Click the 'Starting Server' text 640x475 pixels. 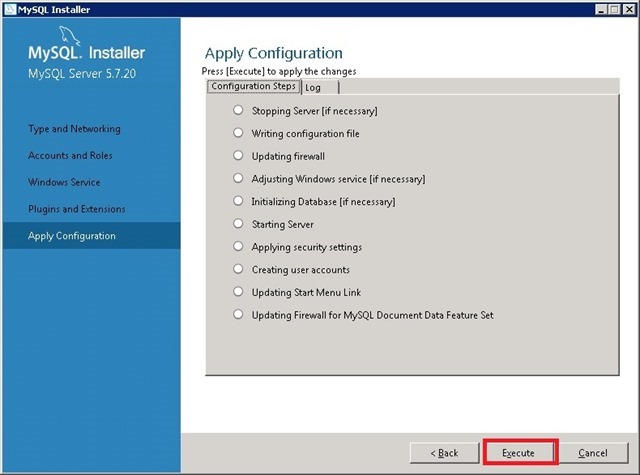(x=282, y=224)
